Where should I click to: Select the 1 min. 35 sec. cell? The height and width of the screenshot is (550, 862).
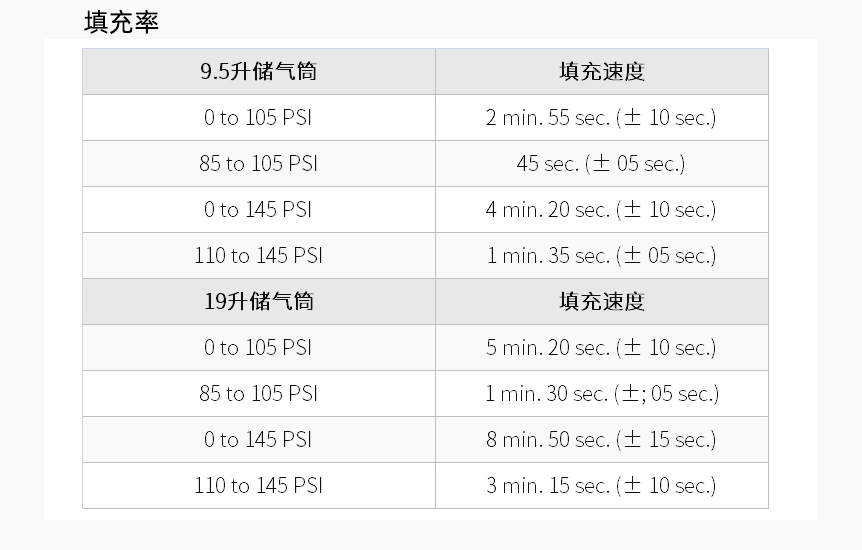[x=602, y=256]
